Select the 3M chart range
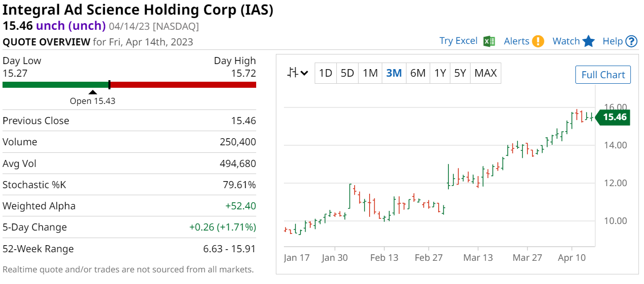Image resolution: width=644 pixels, height=284 pixels. coord(394,73)
